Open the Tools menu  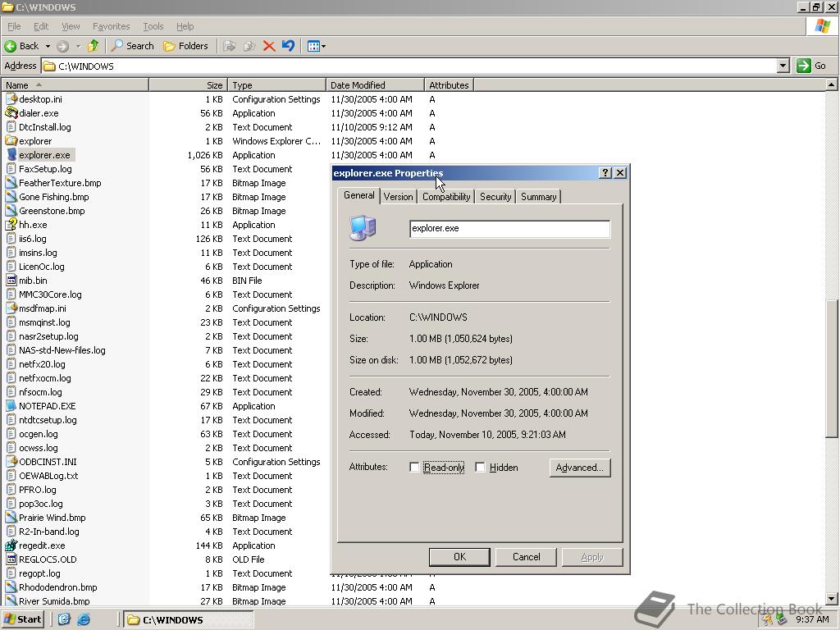tap(153, 26)
